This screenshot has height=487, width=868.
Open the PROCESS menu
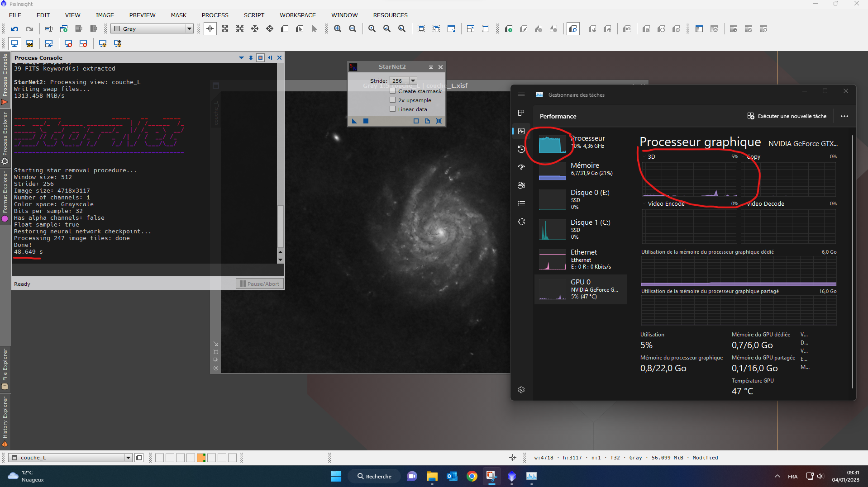pos(215,15)
